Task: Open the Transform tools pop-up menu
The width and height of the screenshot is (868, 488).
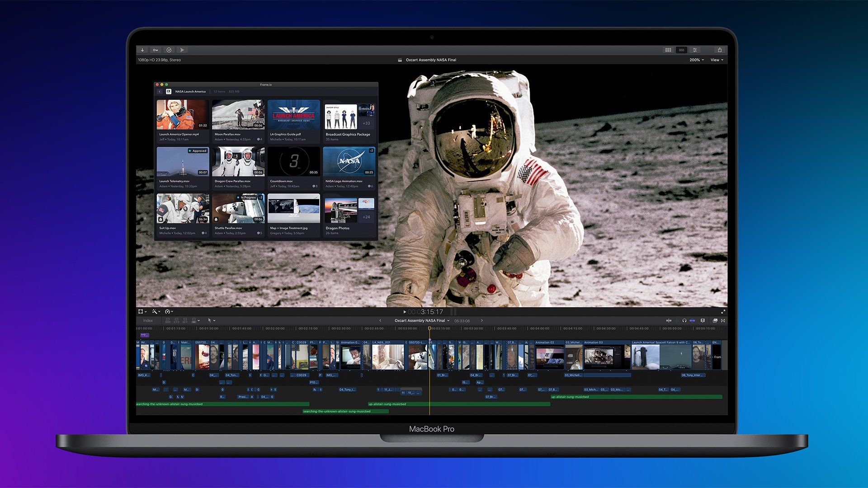Action: [142, 312]
